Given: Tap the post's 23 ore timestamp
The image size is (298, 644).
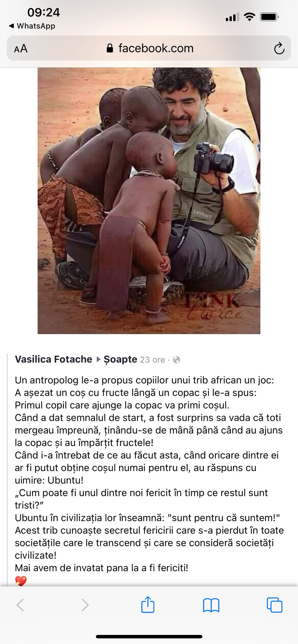Looking at the screenshot, I should [152, 360].
